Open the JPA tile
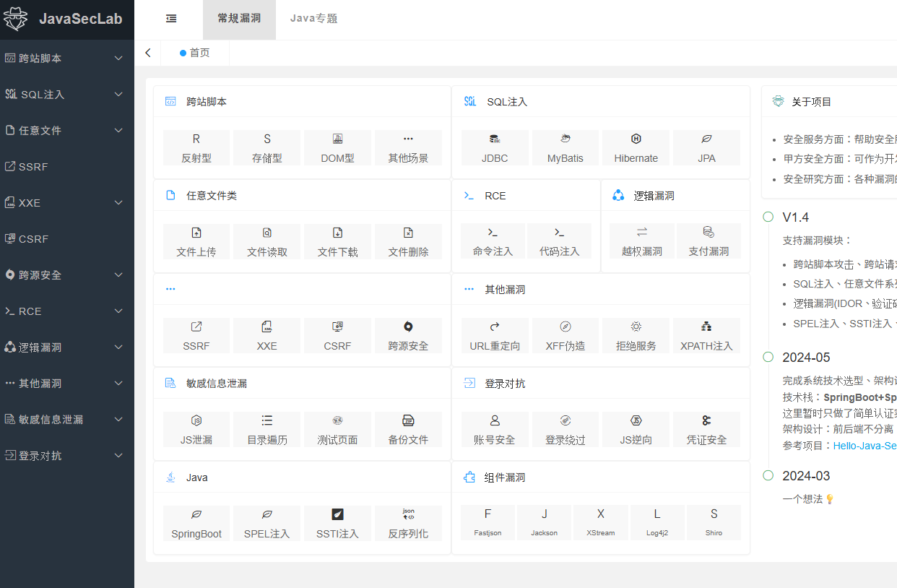This screenshot has width=897, height=588. pos(706,148)
